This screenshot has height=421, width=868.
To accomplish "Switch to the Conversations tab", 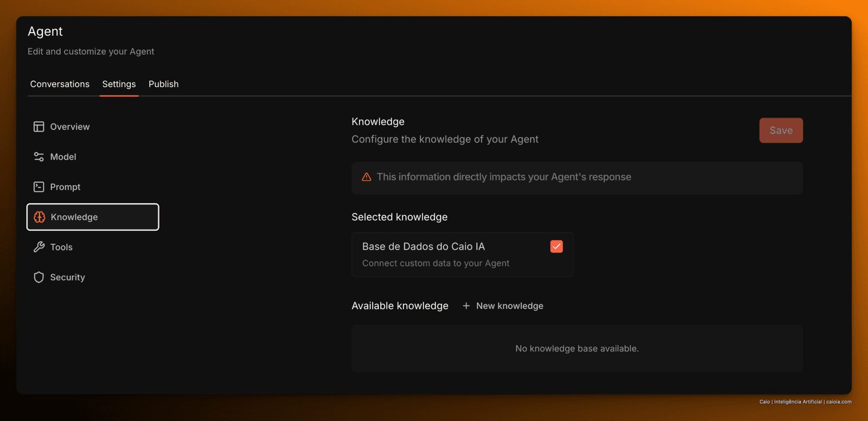I will [x=60, y=84].
